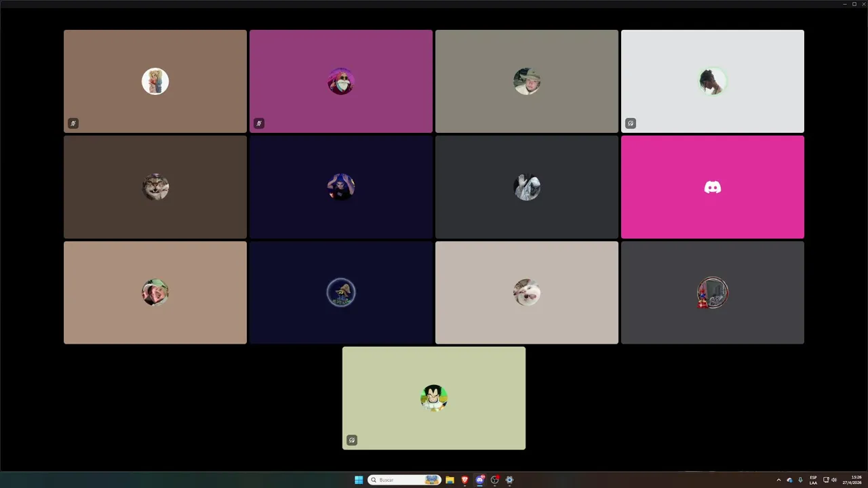Screen dimensions: 868x488
Task: Select the pale green tile with the Vegeta avatar
Action: 434,399
